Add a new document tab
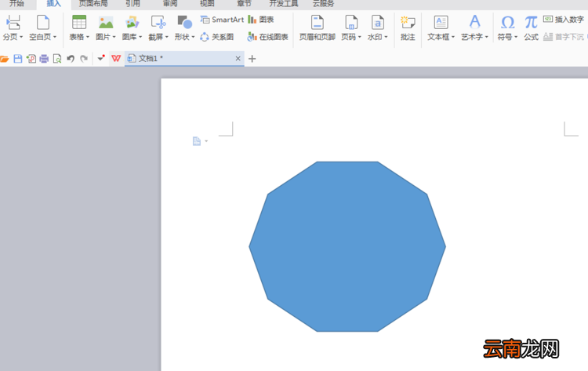This screenshot has height=371, width=588. tap(252, 59)
